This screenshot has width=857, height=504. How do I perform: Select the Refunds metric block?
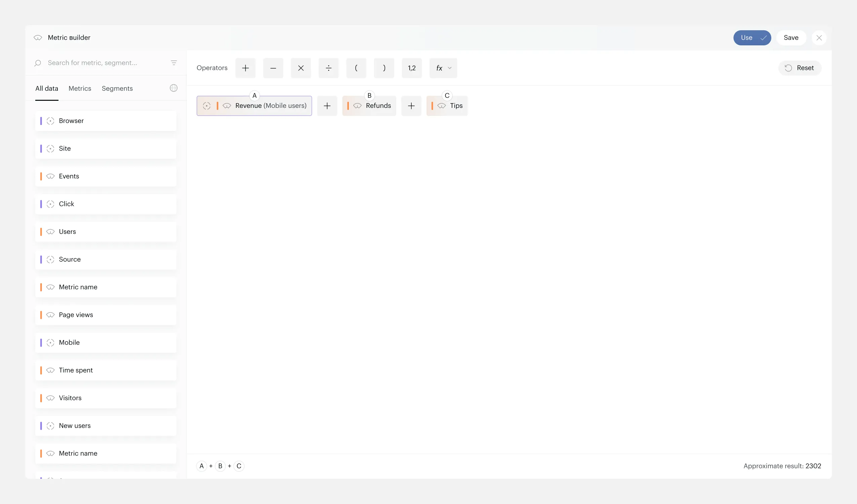coord(369,106)
